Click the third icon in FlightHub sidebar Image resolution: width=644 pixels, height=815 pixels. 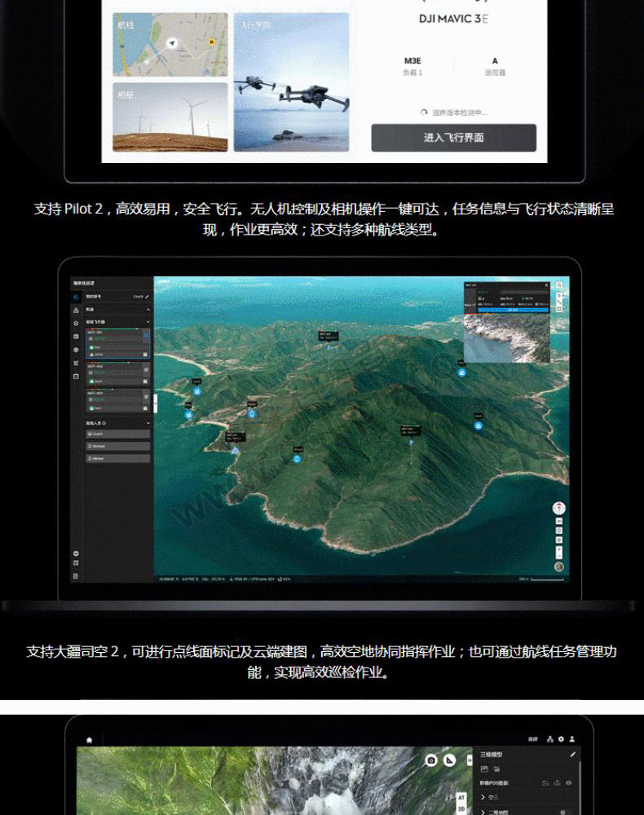point(76,324)
